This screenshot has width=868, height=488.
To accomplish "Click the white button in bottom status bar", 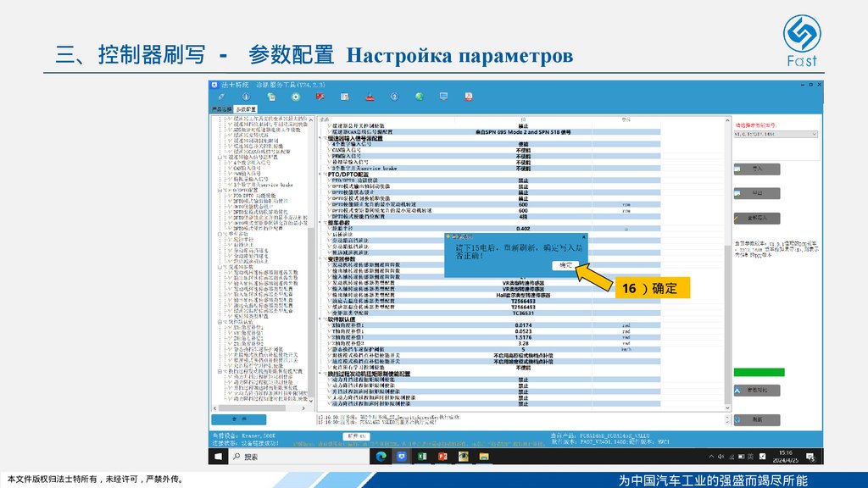I will pos(357,436).
